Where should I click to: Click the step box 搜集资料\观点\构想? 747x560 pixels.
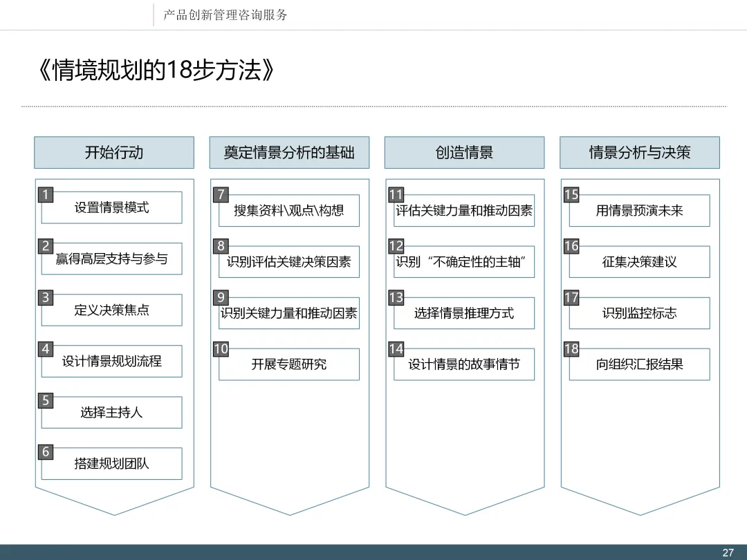[288, 210]
